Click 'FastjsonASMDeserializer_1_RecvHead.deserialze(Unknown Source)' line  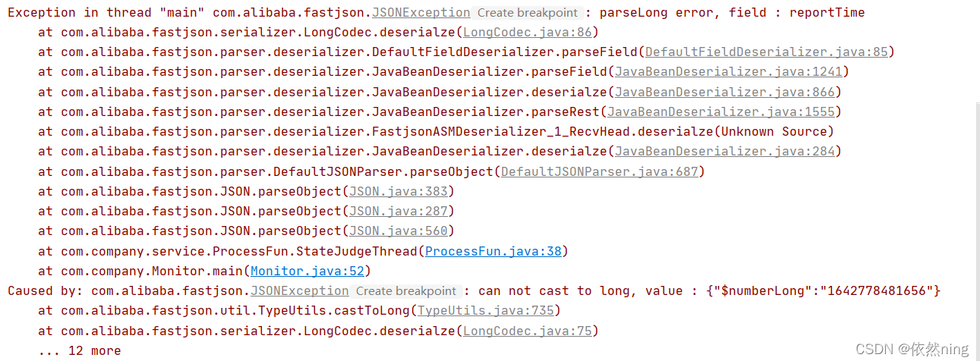[x=436, y=131]
